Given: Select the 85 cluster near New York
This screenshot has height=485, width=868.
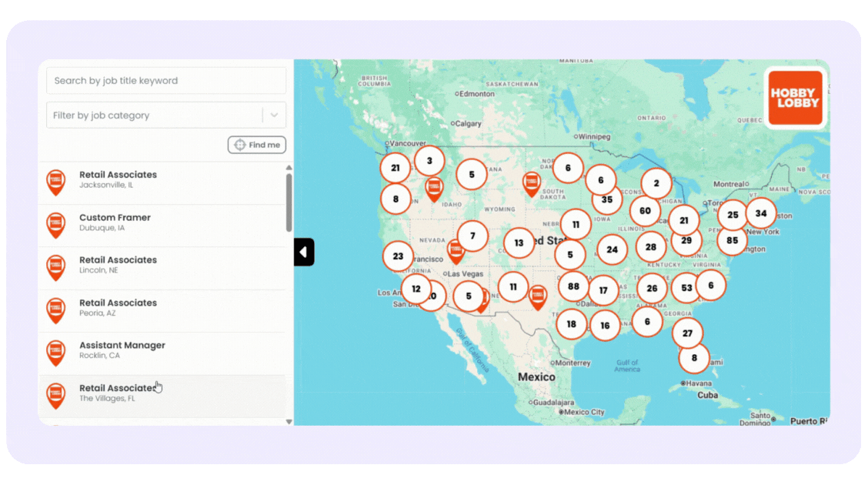Looking at the screenshot, I should 732,241.
